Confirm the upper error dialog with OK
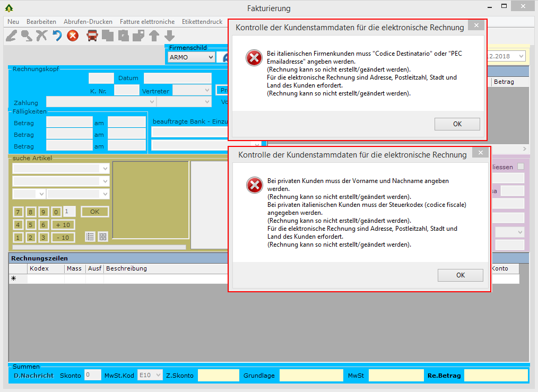This screenshot has height=392, width=538. pyautogui.click(x=457, y=124)
